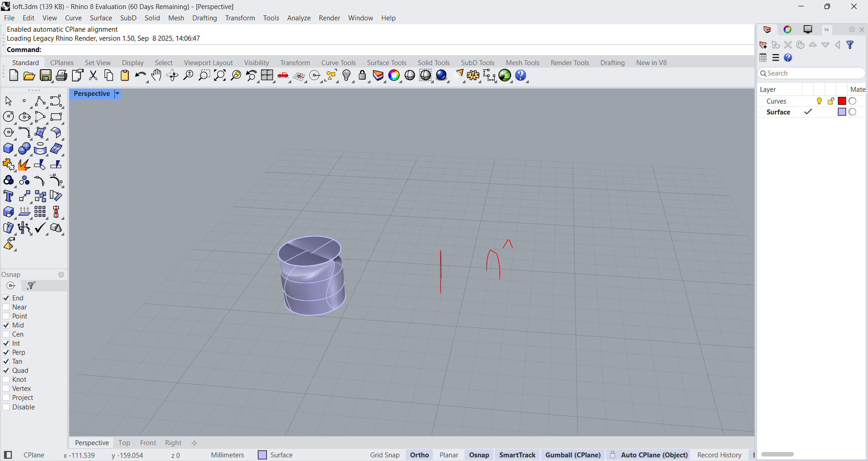The width and height of the screenshot is (868, 461).
Task: Click the red Curves layer color swatch
Action: pyautogui.click(x=842, y=101)
